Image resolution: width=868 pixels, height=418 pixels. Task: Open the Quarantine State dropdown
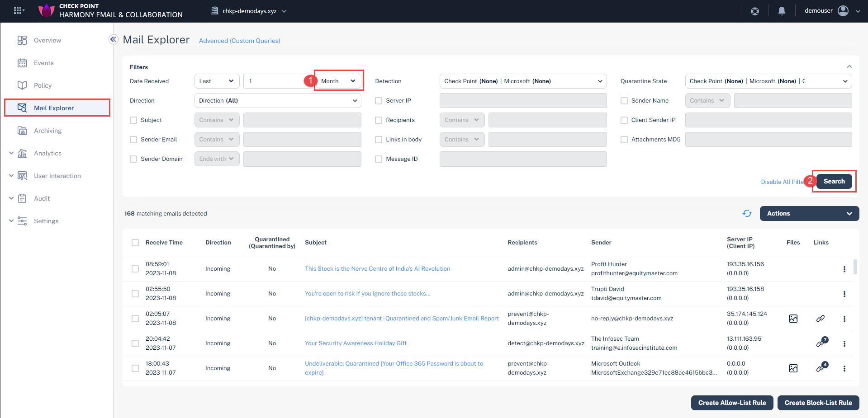click(768, 81)
